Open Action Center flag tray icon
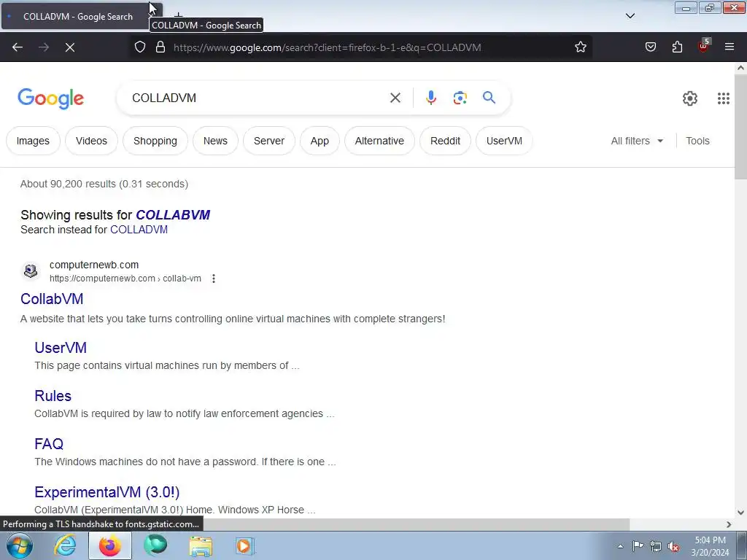Screen dimensions: 747x560 [x=638, y=546]
